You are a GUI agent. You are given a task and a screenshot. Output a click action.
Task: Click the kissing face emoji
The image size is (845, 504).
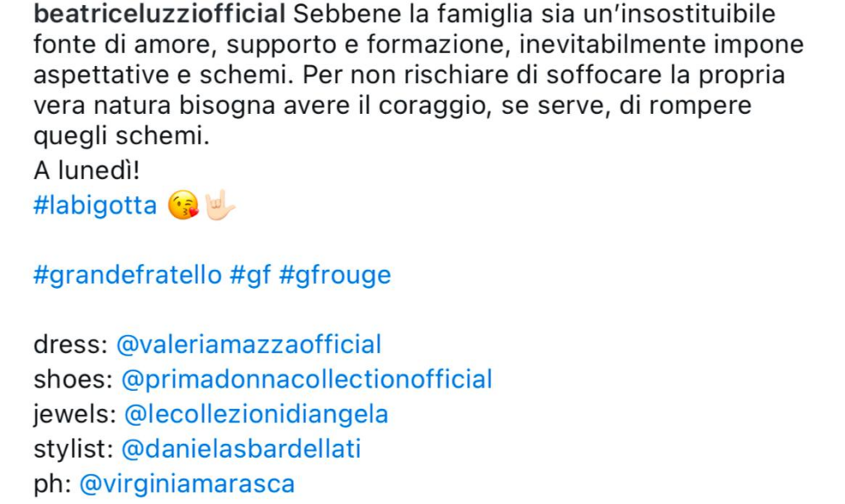pos(182,205)
